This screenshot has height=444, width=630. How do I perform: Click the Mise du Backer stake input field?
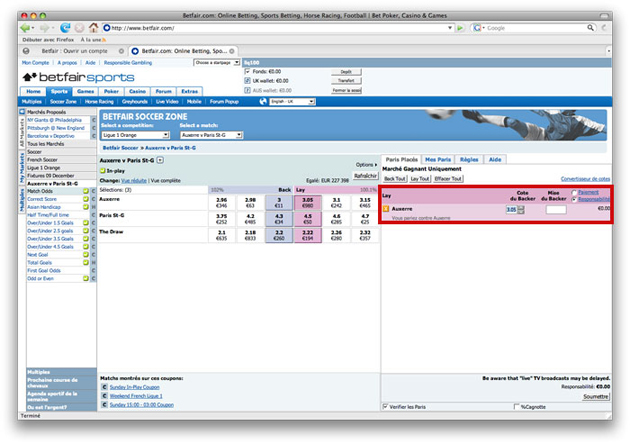point(556,209)
